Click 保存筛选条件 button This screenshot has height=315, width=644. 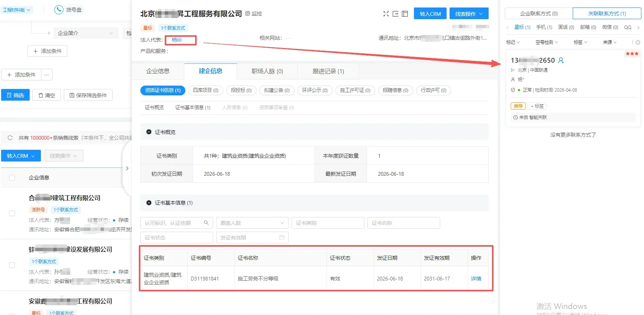pos(88,95)
